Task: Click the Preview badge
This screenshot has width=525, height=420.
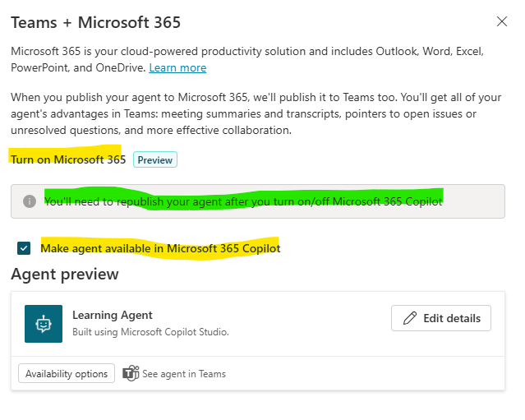Action: tap(155, 159)
